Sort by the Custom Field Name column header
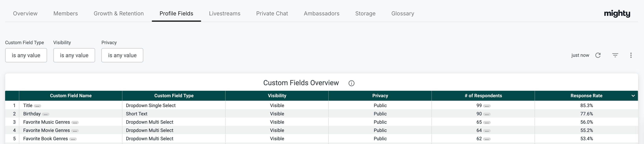Screen dimensions: 644x144 71,96
